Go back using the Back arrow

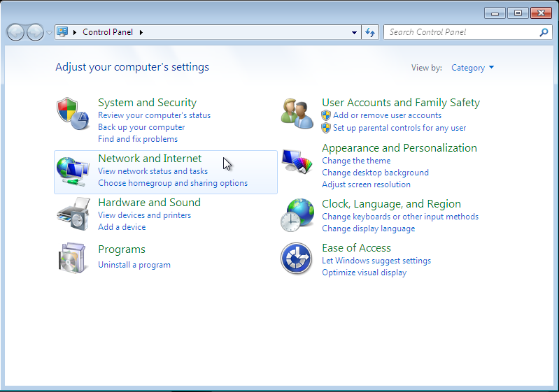(15, 33)
